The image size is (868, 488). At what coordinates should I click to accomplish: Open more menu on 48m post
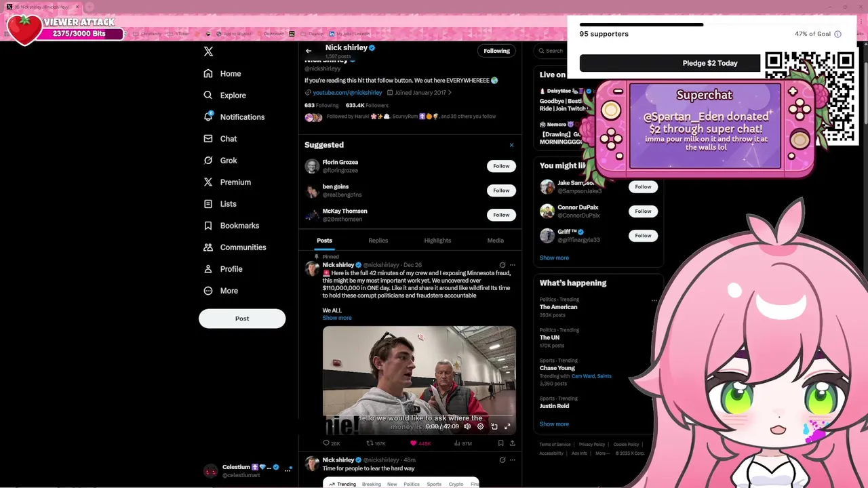pyautogui.click(x=513, y=460)
